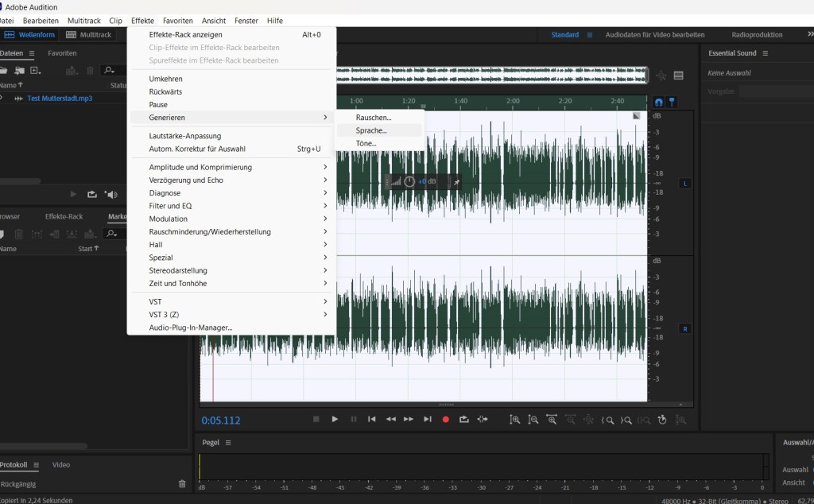Select Test Mutterstadt.mp3 in the files list

point(60,99)
